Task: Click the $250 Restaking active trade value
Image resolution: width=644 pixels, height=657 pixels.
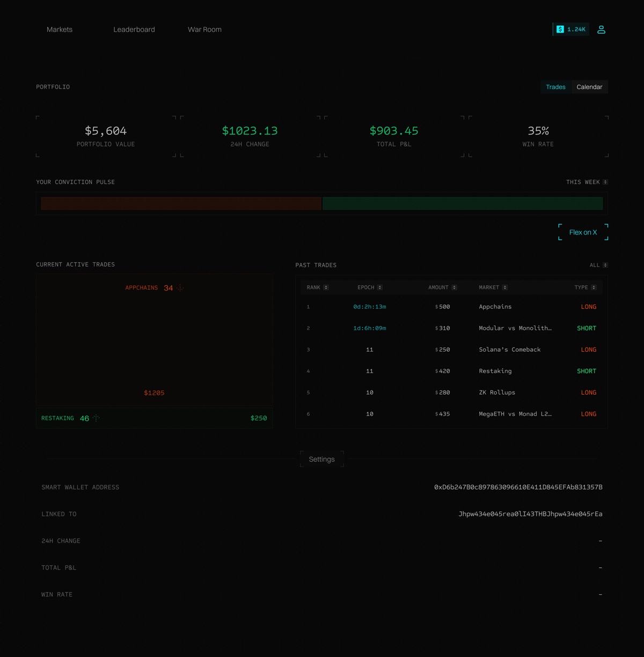Action: [259, 418]
